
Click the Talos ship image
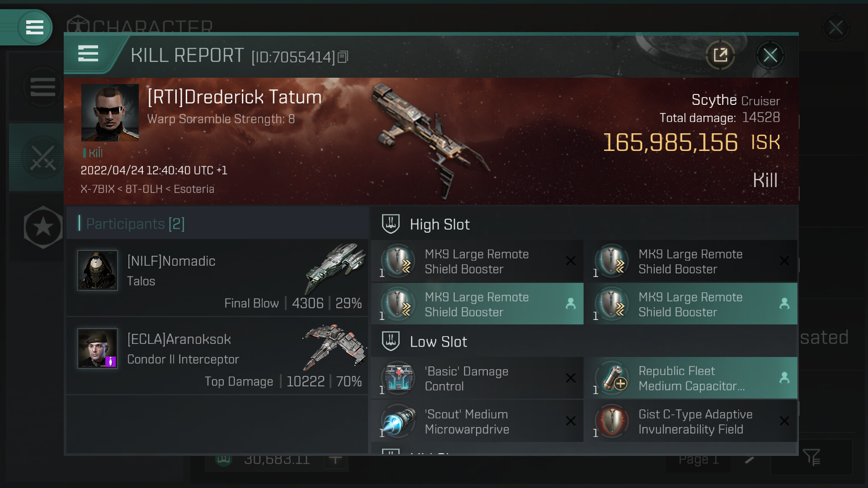tap(335, 267)
